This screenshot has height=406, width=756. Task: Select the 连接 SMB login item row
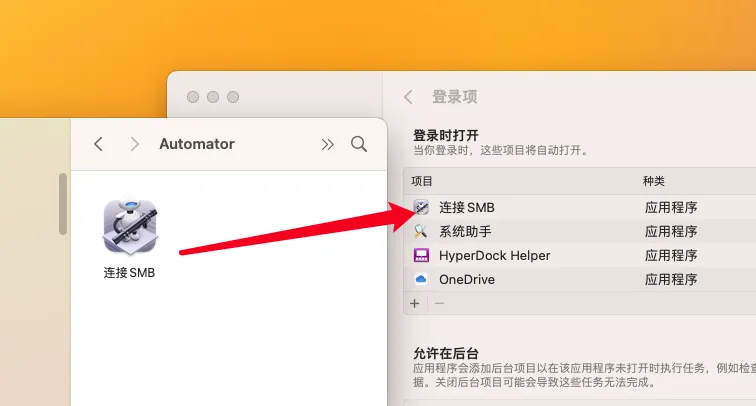pos(580,207)
